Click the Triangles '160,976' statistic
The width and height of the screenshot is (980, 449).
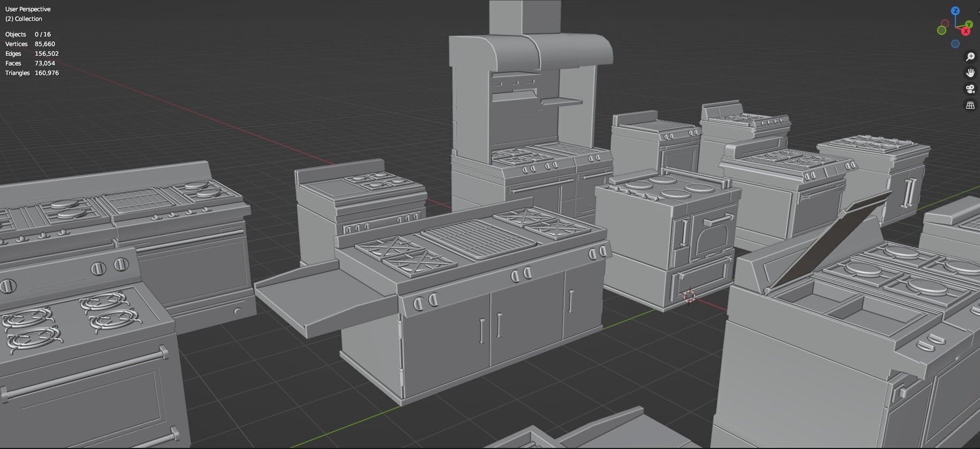coord(47,73)
